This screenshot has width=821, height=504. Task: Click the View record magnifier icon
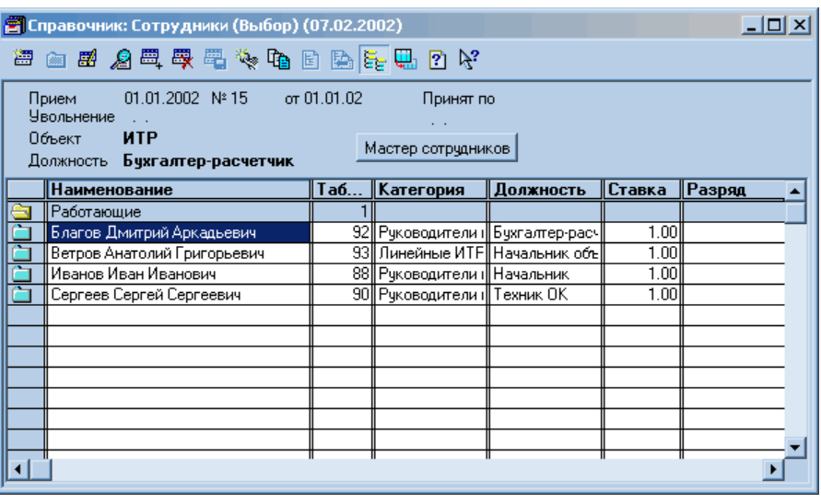tap(121, 59)
